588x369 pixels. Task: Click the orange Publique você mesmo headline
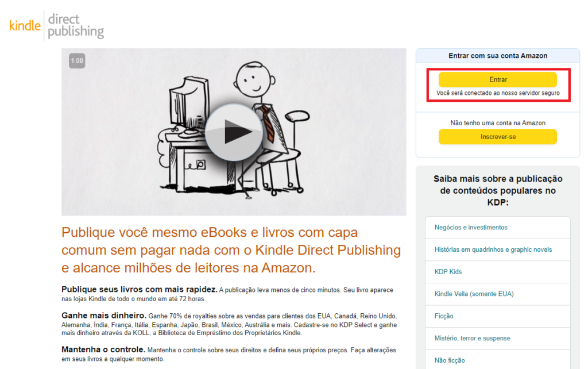(x=231, y=250)
